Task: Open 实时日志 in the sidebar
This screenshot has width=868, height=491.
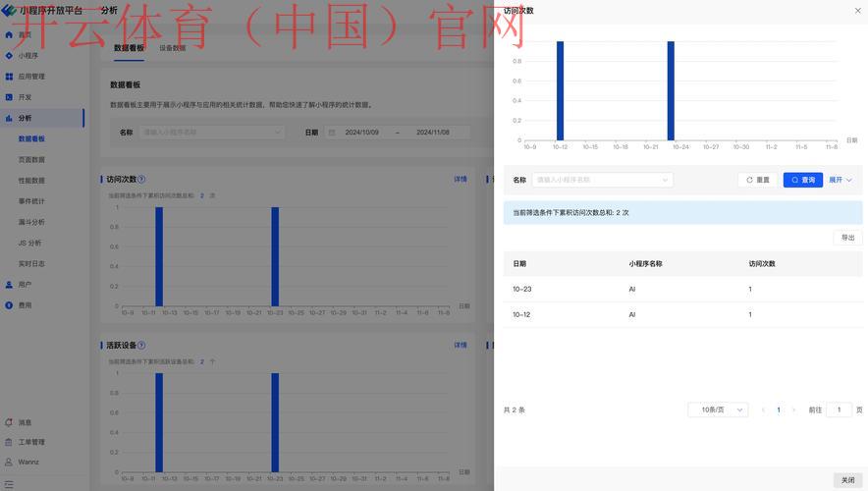Action: 31,264
